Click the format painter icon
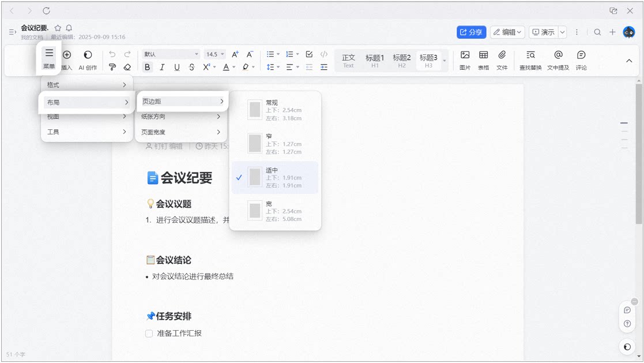Image resolution: width=644 pixels, height=363 pixels. click(x=112, y=67)
